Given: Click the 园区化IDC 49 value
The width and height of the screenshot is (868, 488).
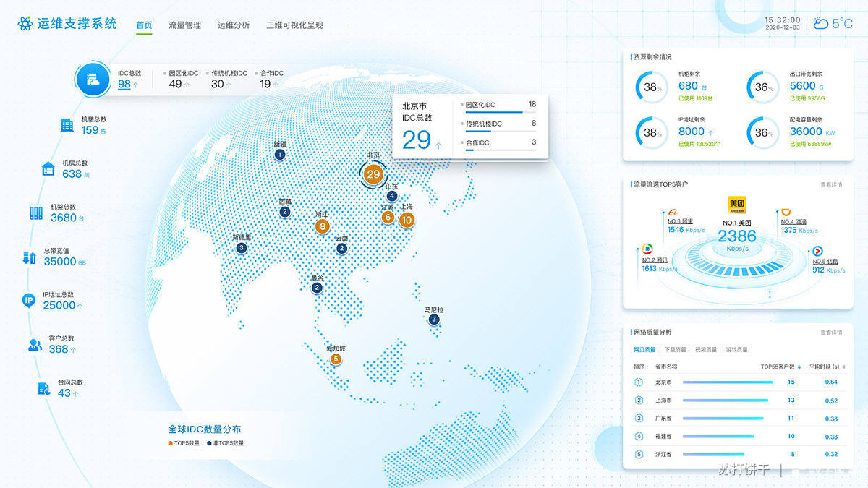Looking at the screenshot, I should (x=175, y=84).
